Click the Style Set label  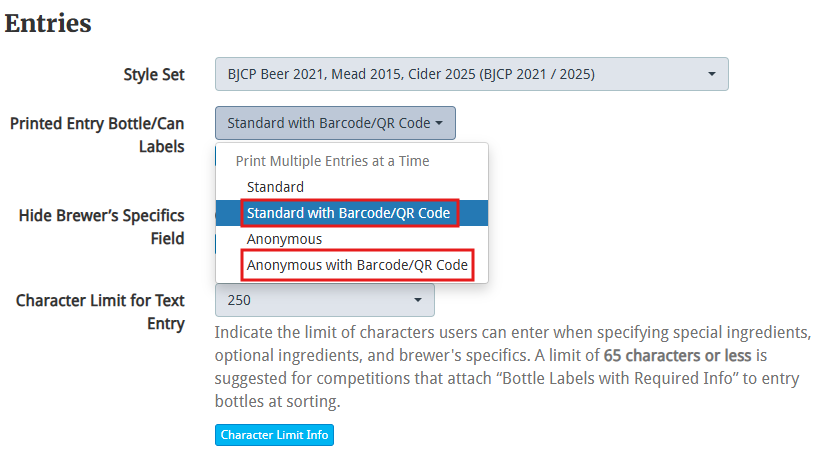[x=154, y=75]
